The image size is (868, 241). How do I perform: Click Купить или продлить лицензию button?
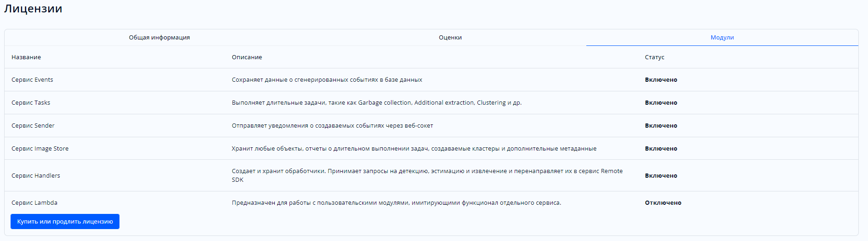coord(65,222)
